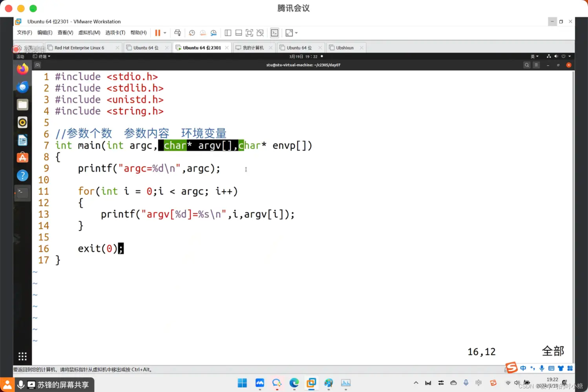Select the Terminal icon in the dock
Screen dimensions: 588x392
[x=22, y=193]
